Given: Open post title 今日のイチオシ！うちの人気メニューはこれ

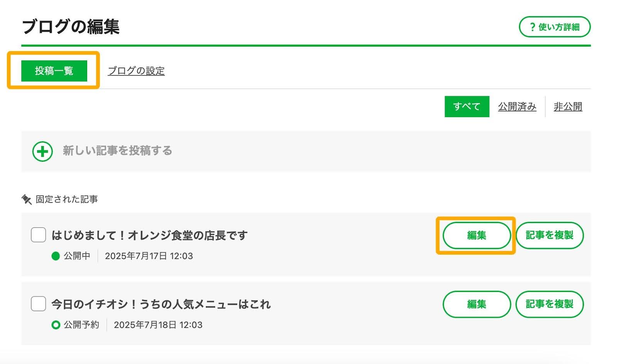Looking at the screenshot, I should (x=161, y=304).
